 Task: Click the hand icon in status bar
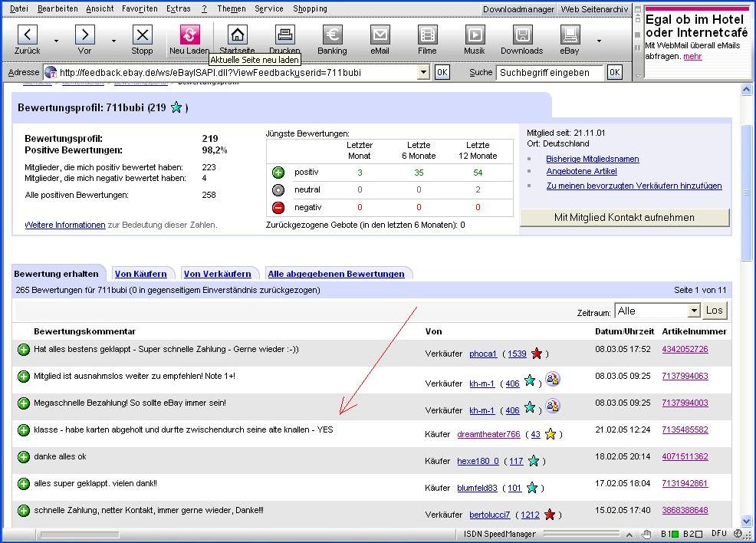646,534
